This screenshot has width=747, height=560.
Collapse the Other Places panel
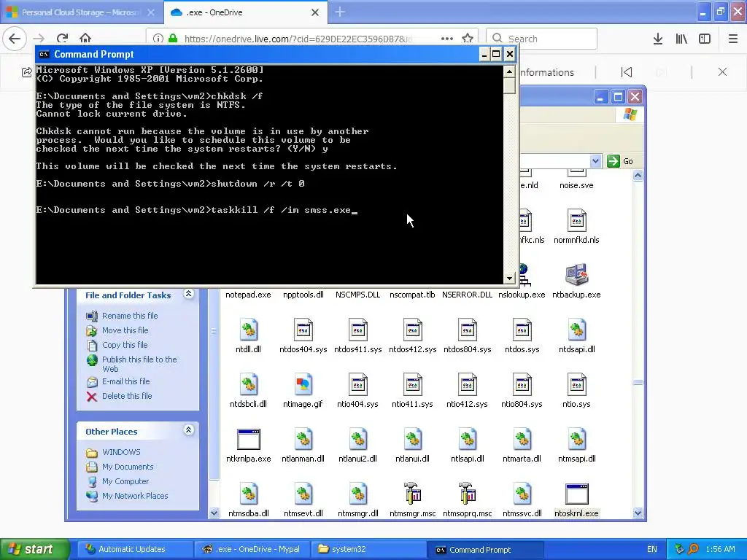pyautogui.click(x=189, y=430)
